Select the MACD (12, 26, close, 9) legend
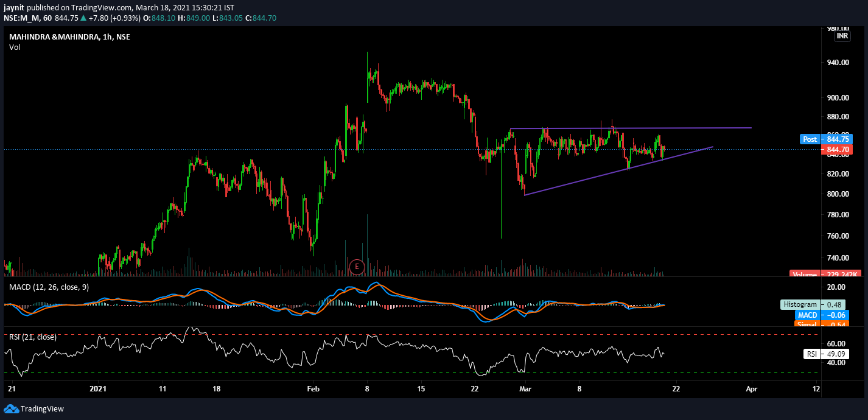Screen dimensions: 868x420 [49, 287]
